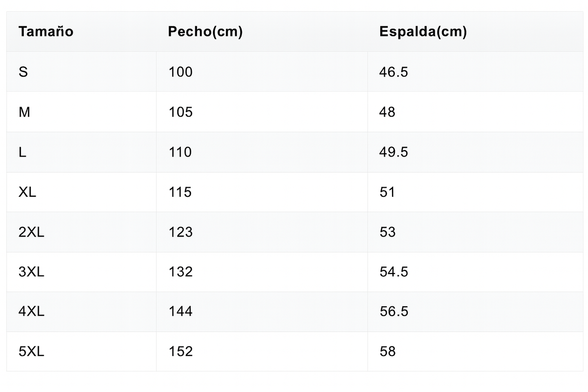Click the chest value 152
Image resolution: width=588 pixels, height=392 pixels.
(180, 351)
